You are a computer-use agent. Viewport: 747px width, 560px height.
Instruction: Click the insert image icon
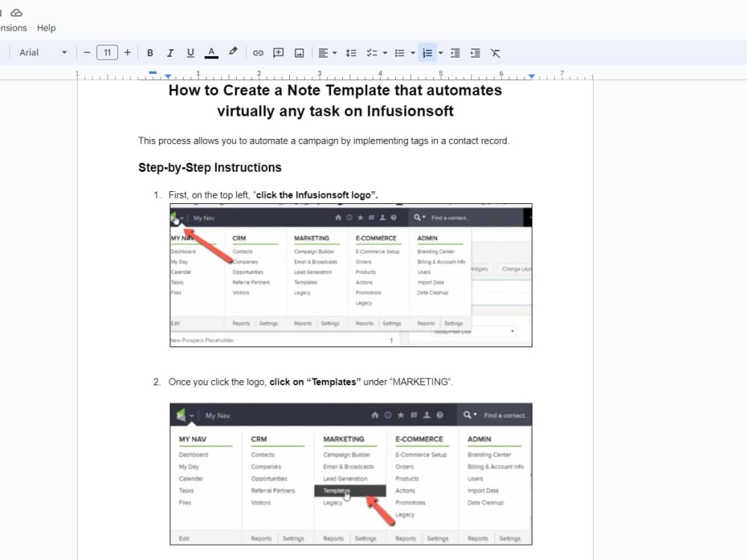[300, 53]
